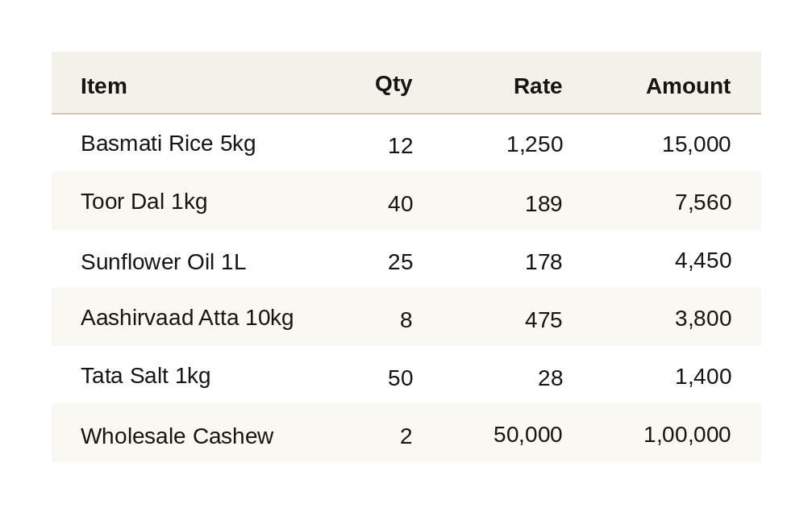The image size is (812, 513).
Task: Select the Basmati Rice 5kg row
Action: click(x=406, y=143)
